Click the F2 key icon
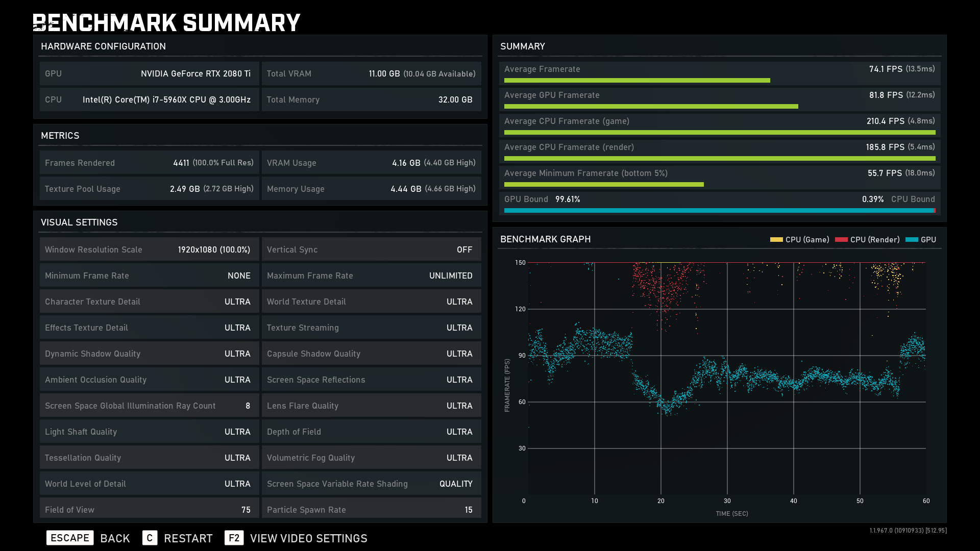The height and width of the screenshot is (551, 980). 234,538
